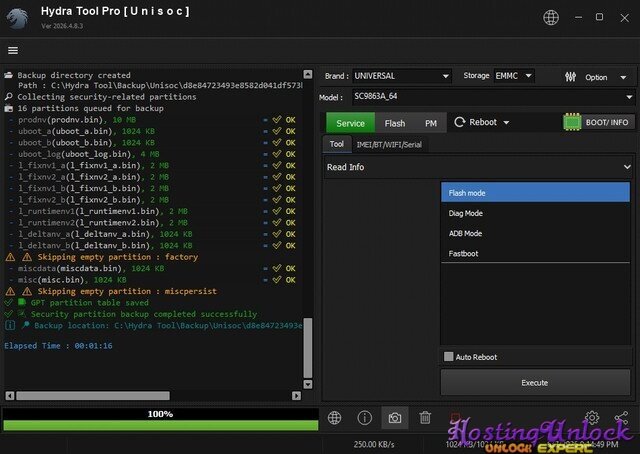Click the magnifier icon beside Collecting security-related partitions
Screen dimensions: 640x454
pos(9,97)
